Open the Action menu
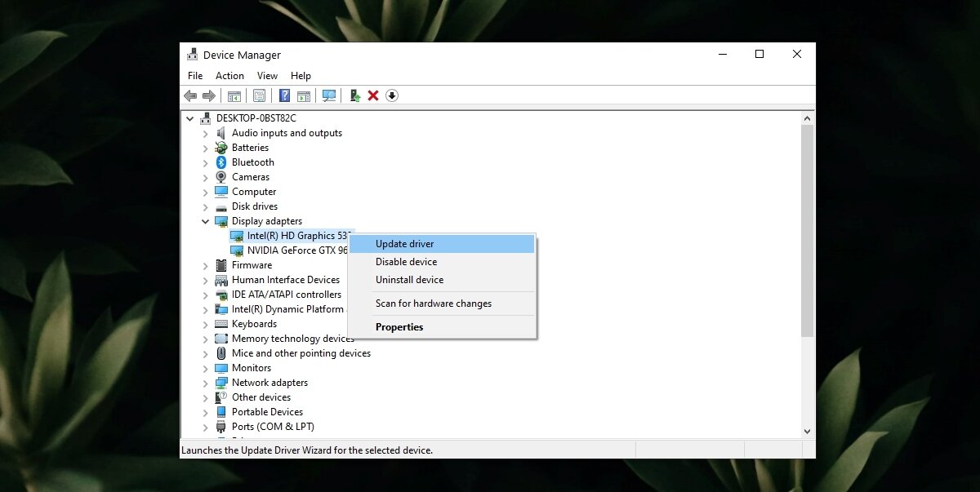 coord(229,76)
